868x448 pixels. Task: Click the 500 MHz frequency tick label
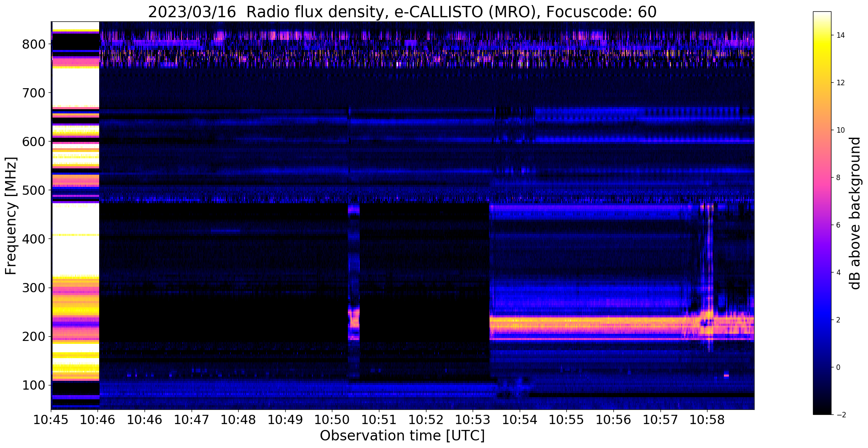[34, 190]
